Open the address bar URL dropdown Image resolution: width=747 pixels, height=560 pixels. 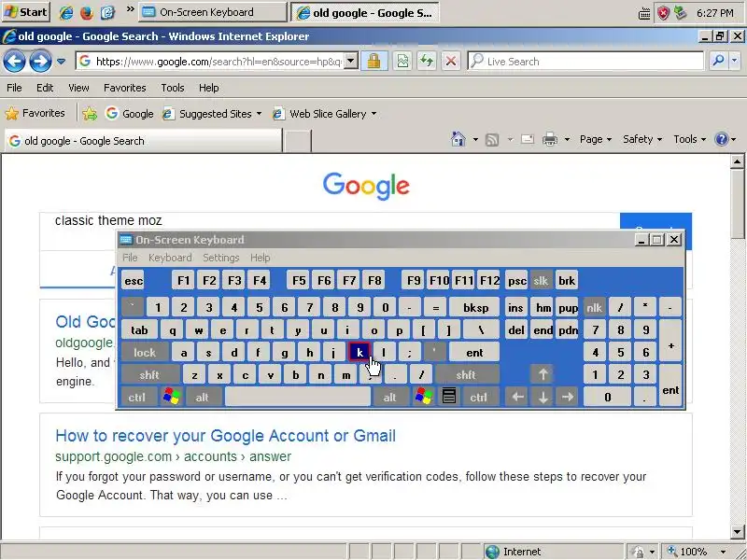[x=351, y=61]
